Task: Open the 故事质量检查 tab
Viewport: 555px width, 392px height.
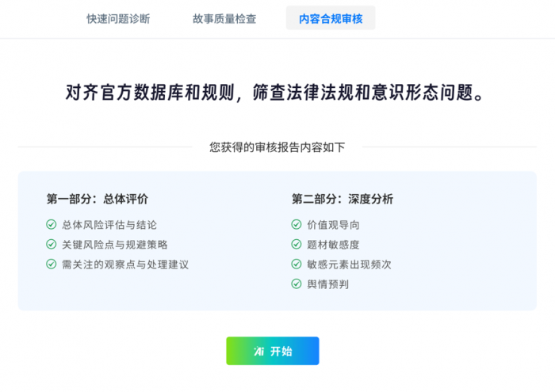Action: [224, 18]
